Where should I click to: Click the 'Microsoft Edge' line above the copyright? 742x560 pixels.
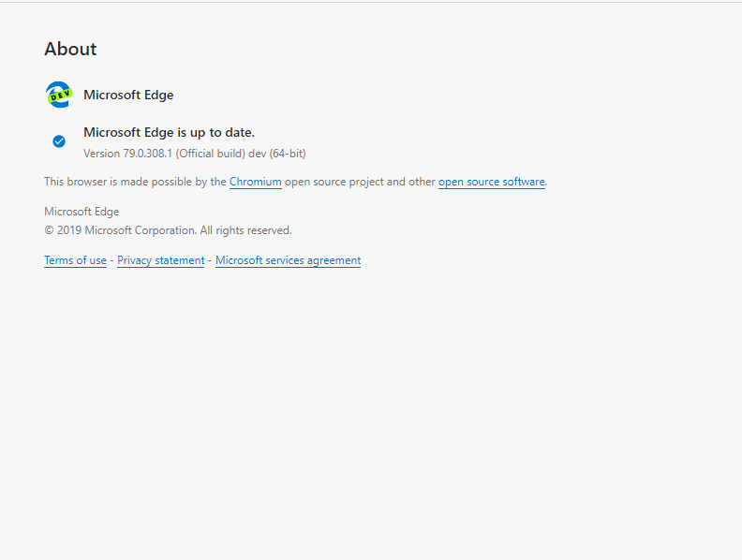click(82, 212)
